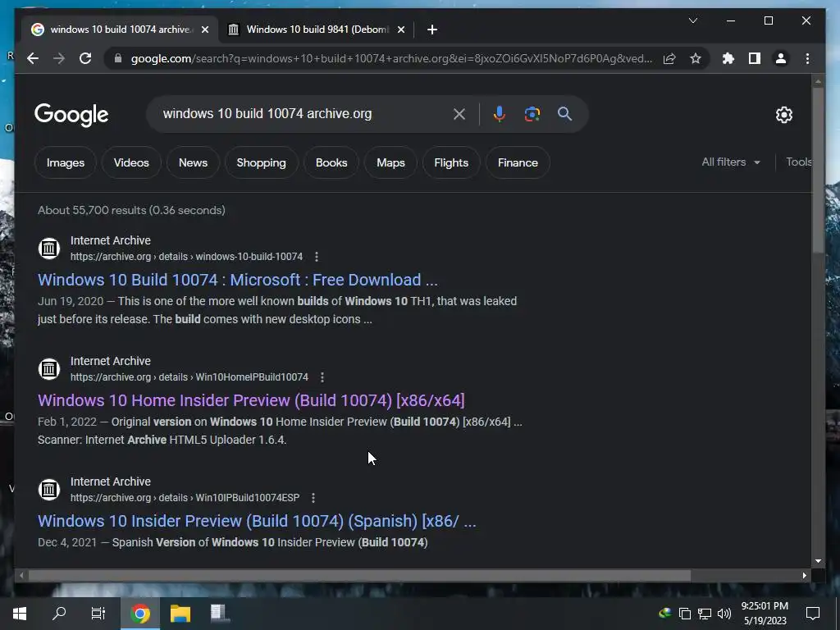The height and width of the screenshot is (630, 840).
Task: Open the Tools option
Action: pos(799,162)
